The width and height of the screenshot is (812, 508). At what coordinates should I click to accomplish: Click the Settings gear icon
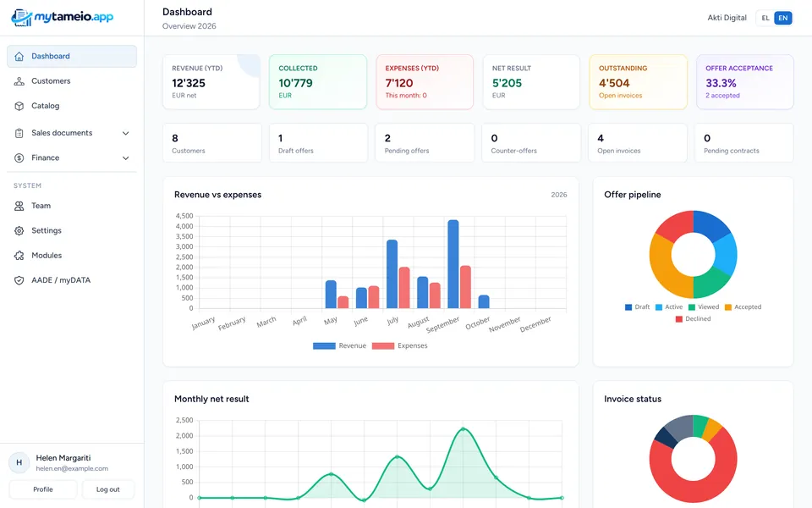(19, 230)
